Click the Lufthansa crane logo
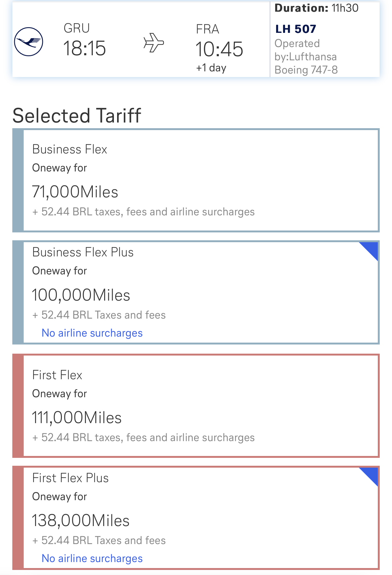 (28, 42)
